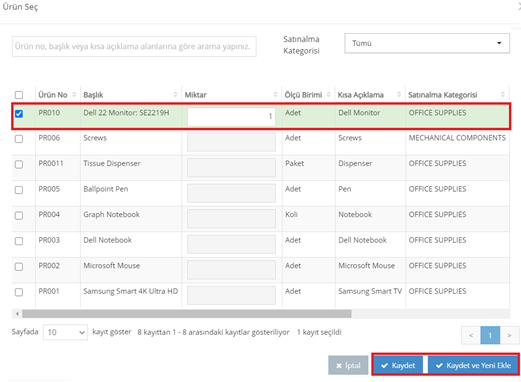
Task: Click the 'Samsung Smart TV' description cell
Action: pos(370,291)
